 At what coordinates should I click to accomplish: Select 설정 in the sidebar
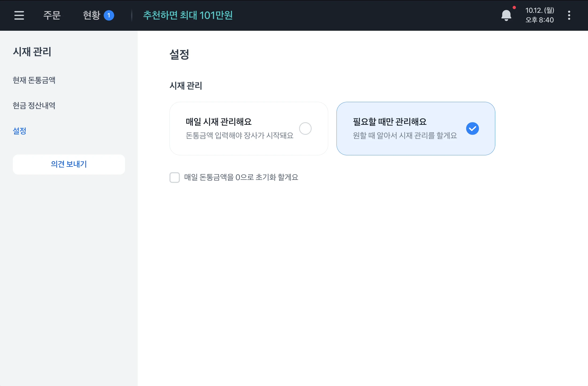coord(20,131)
